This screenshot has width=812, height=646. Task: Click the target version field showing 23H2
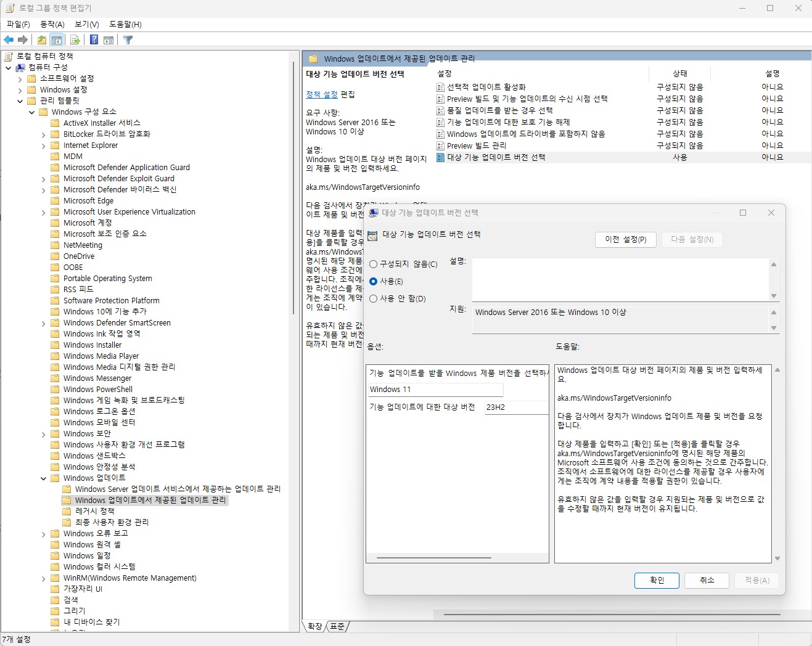coord(515,407)
